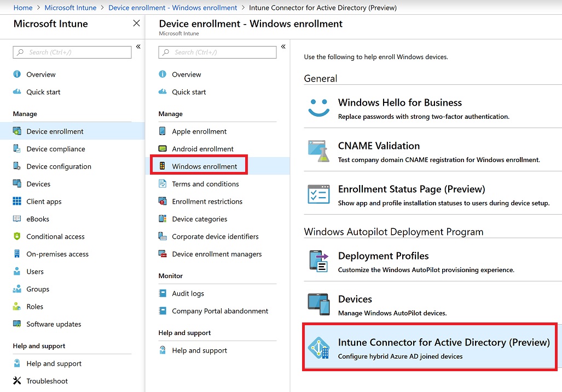Click Device enrollment - Windows enrollment breadcrumb
The height and width of the screenshot is (392, 562).
(x=173, y=8)
